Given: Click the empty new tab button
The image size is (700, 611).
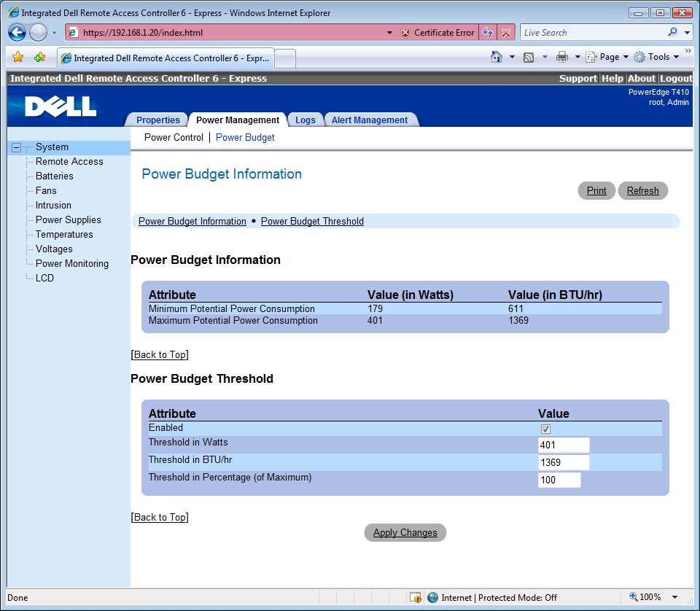Looking at the screenshot, I should click(x=285, y=58).
